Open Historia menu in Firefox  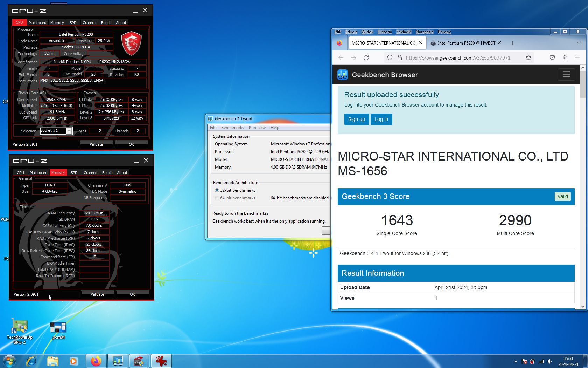click(x=385, y=32)
